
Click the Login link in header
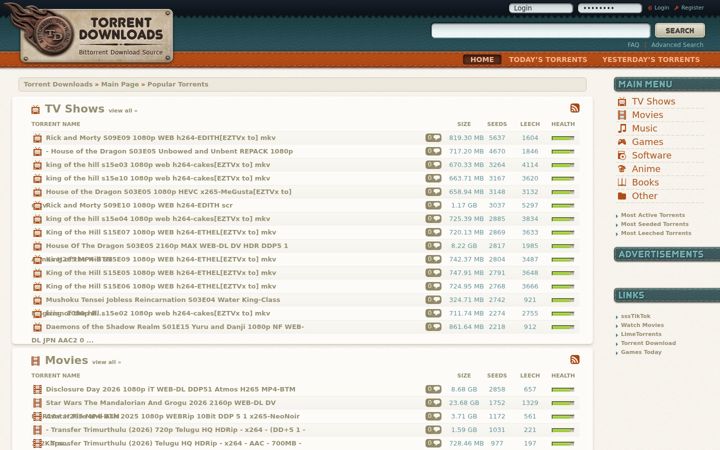point(662,8)
